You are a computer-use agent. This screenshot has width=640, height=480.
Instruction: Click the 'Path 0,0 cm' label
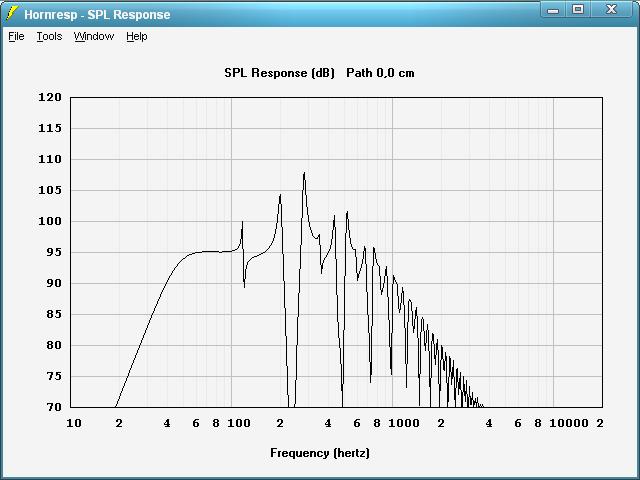click(x=380, y=73)
